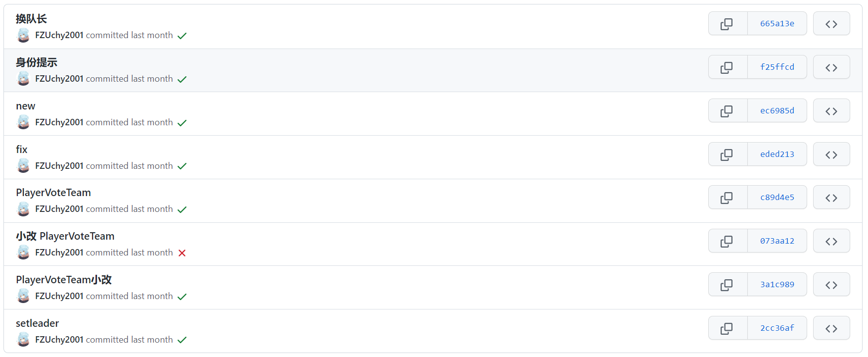Browse repository at commit 2cc36af
868x357 pixels.
coord(831,328)
